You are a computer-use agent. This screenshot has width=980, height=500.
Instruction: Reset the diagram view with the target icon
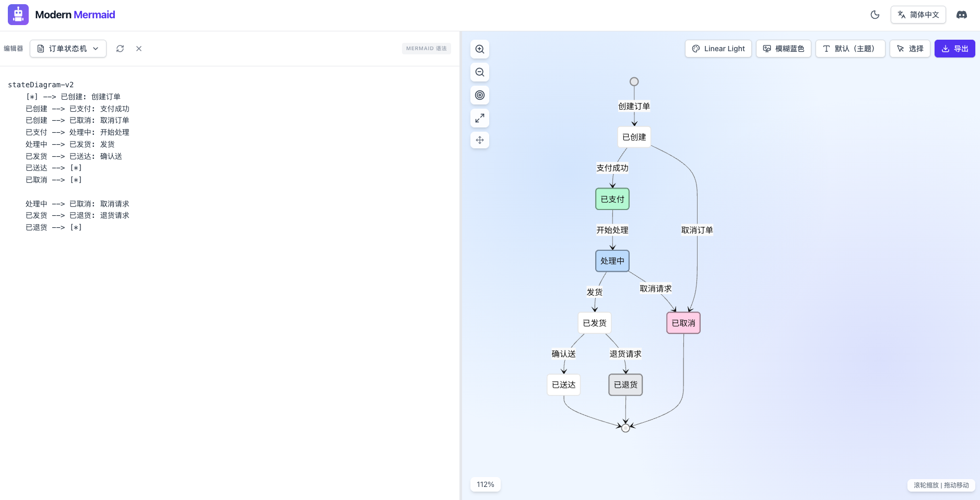coord(479,95)
